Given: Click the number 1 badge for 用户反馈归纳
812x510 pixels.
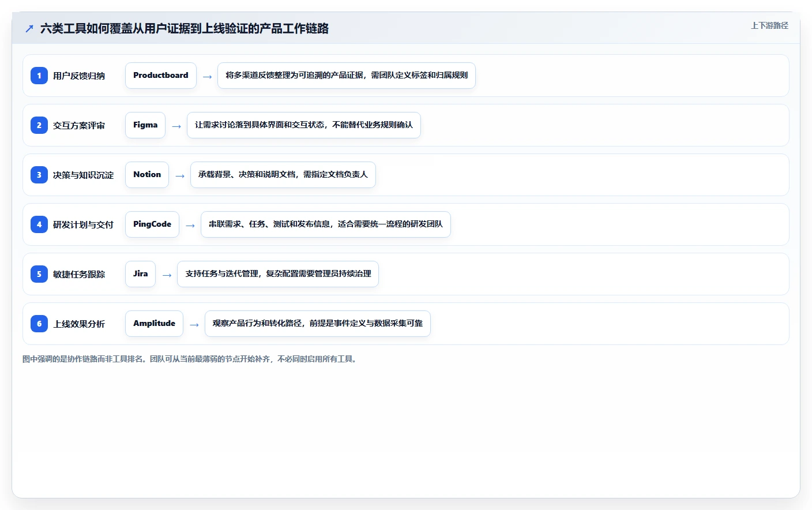Looking at the screenshot, I should (x=39, y=76).
